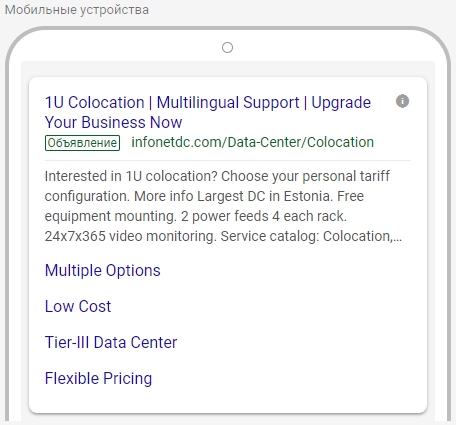Click 'Interested in 1U colocation?' description text
The width and height of the screenshot is (456, 425).
click(x=131, y=176)
